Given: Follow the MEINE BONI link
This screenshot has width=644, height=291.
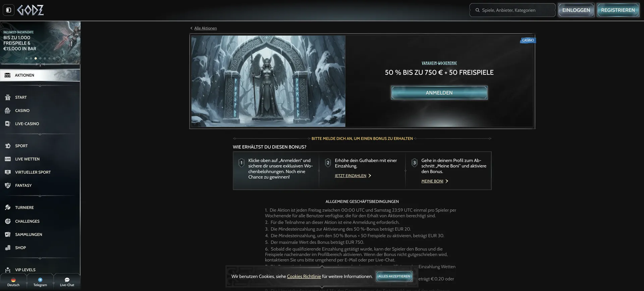Looking at the screenshot, I should pos(432,181).
